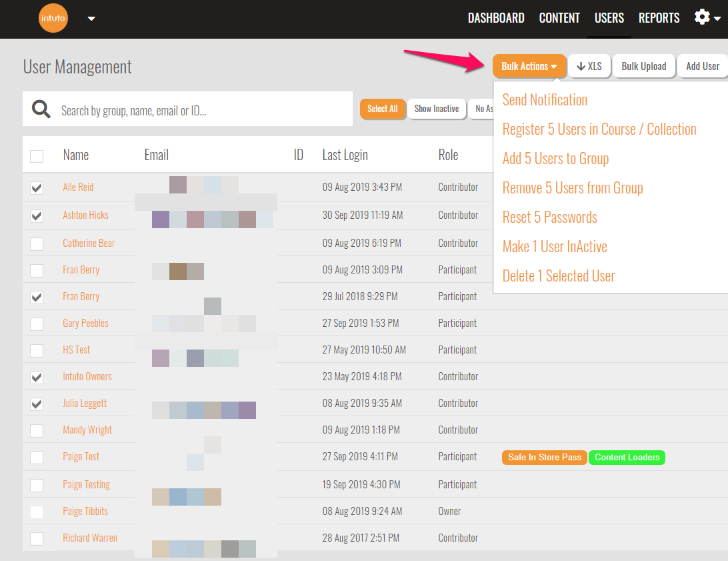This screenshot has height=561, width=728.
Task: Switch to the CONTENT tab
Action: 559,18
